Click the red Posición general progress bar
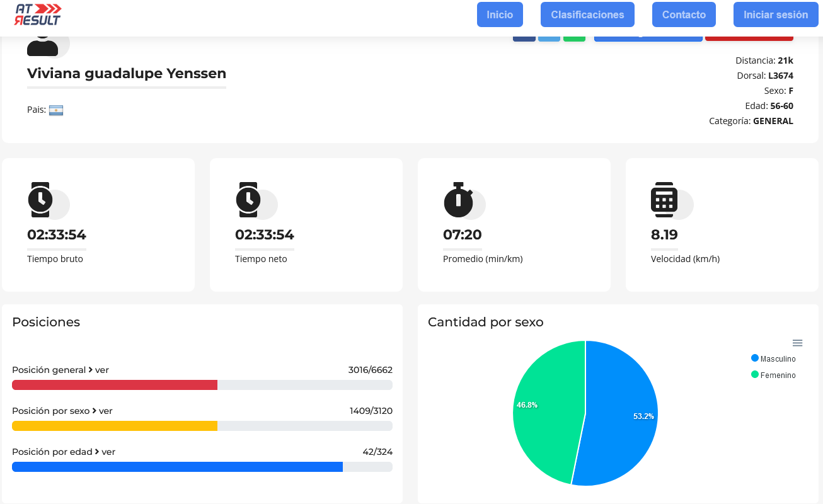Viewport: 823px width, 504px height. click(115, 385)
